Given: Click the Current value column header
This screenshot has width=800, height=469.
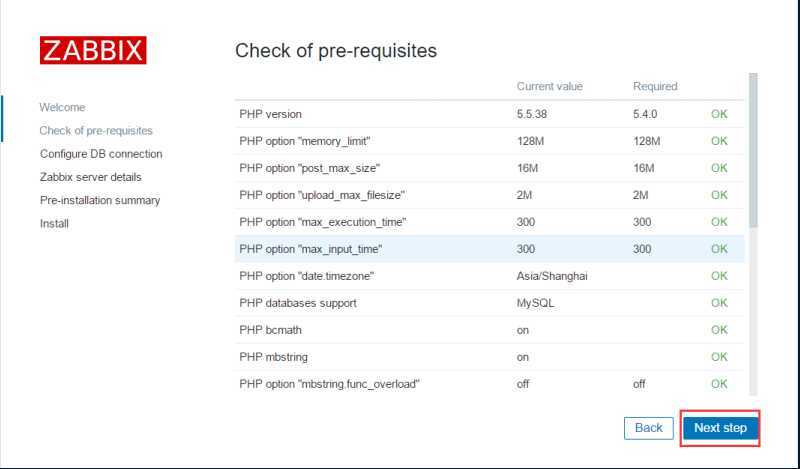Looking at the screenshot, I should pos(549,86).
